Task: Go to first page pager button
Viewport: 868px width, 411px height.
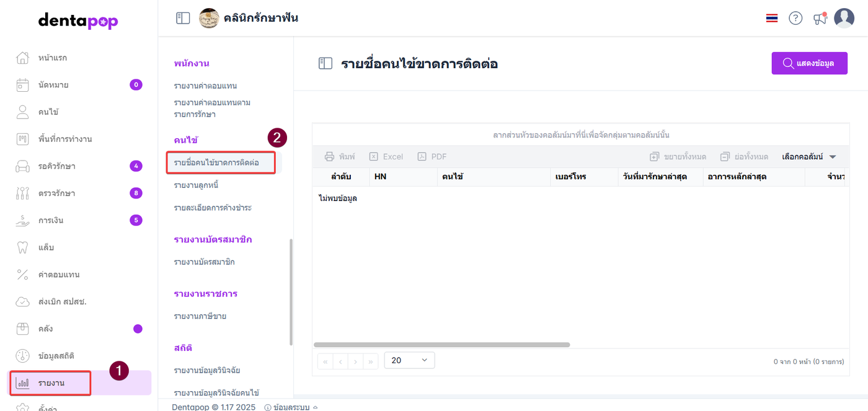Action: (325, 361)
